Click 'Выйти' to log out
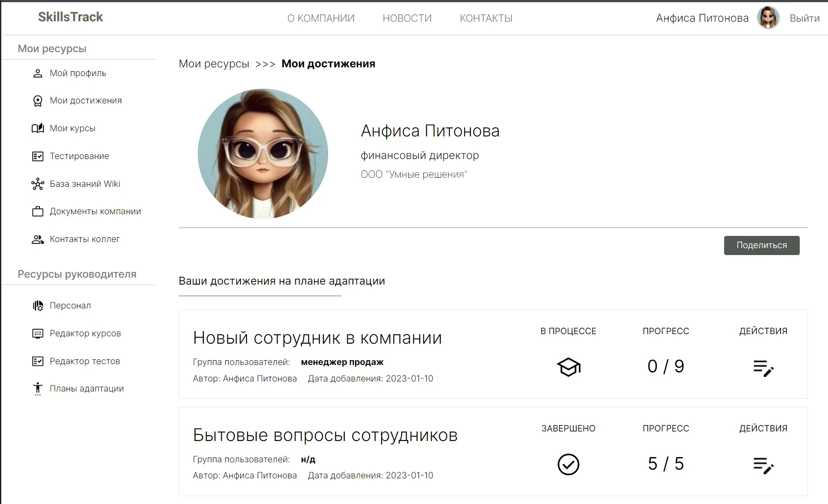The height and width of the screenshot is (504, 828). point(804,18)
